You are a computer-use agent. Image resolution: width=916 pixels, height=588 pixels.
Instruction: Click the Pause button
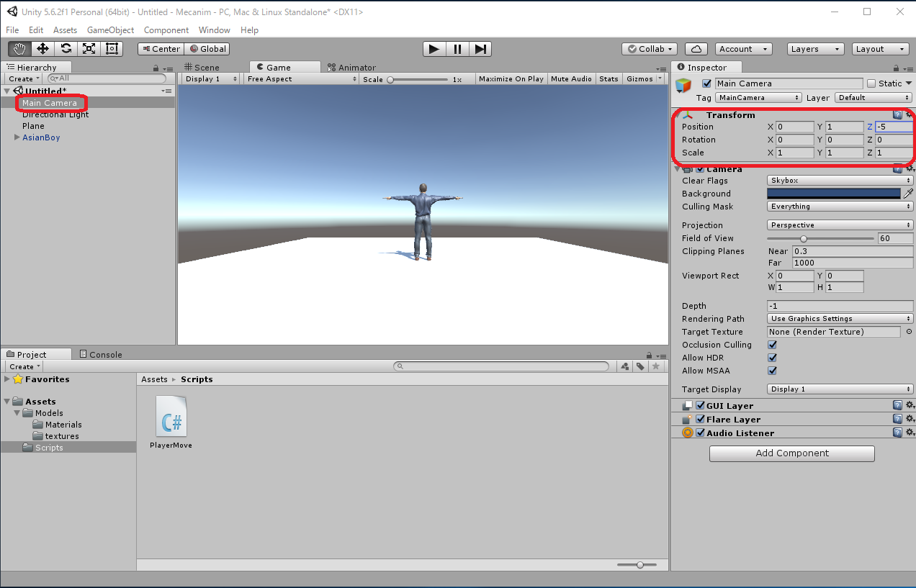pos(457,49)
